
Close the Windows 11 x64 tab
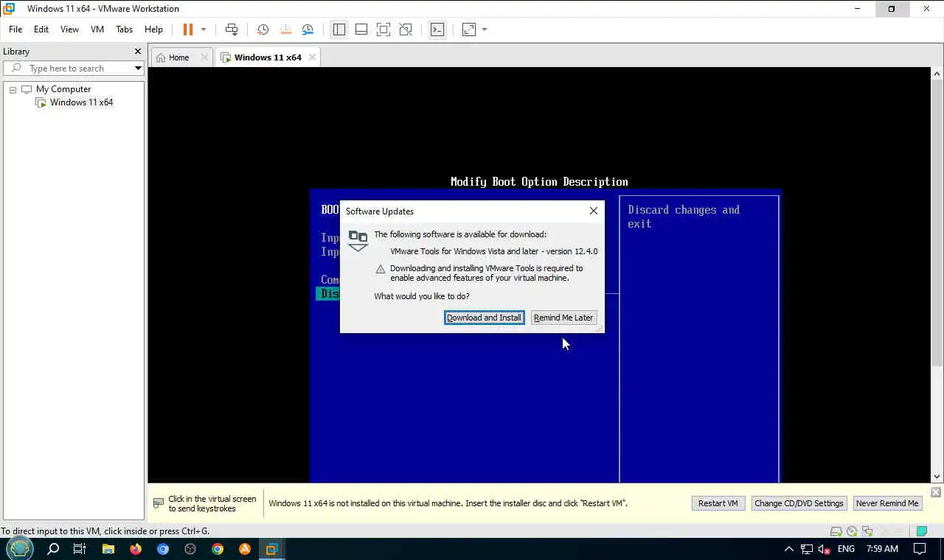coord(312,57)
